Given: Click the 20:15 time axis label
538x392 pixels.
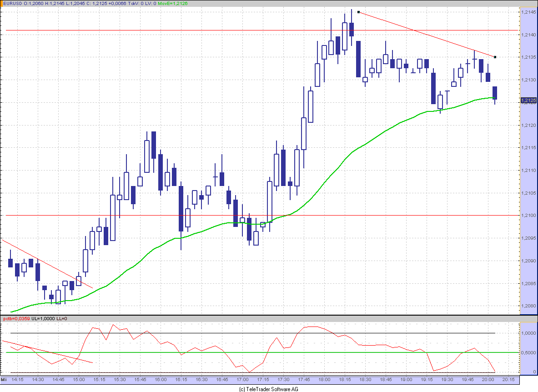Looking at the screenshot, I should tap(508, 380).
